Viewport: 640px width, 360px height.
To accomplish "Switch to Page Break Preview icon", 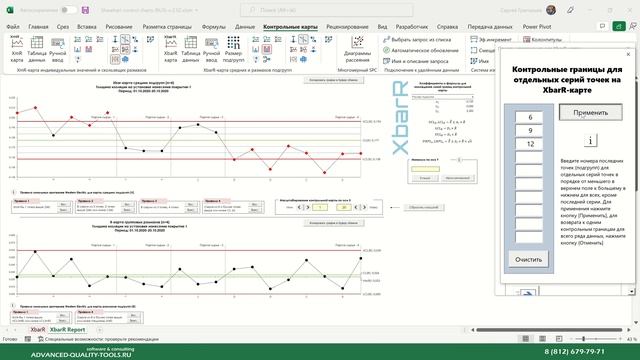I will 559,339.
